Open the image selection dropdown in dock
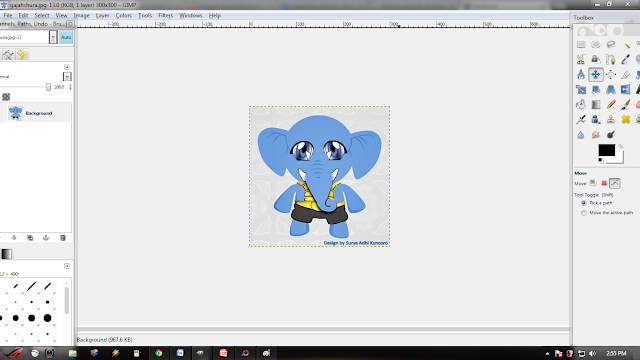The image size is (640, 360). coord(53,37)
